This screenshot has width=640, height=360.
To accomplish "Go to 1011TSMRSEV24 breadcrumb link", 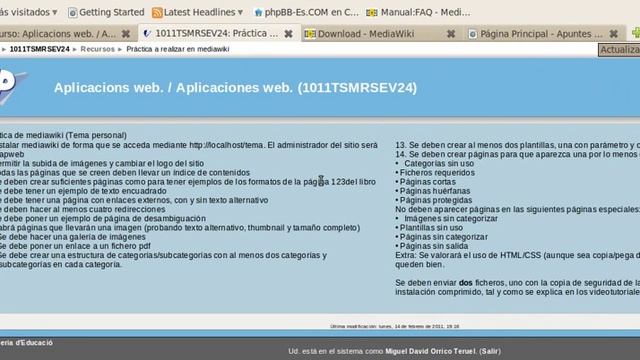I will coord(40,49).
